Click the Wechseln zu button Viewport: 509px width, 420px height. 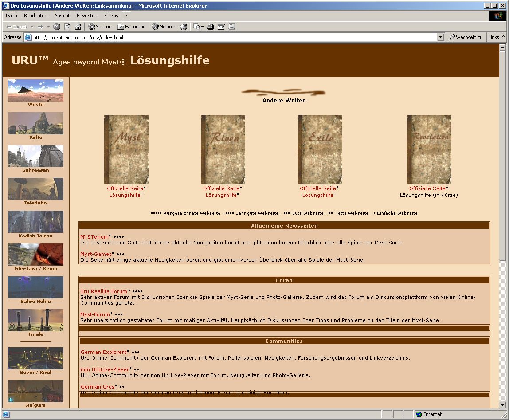click(466, 38)
